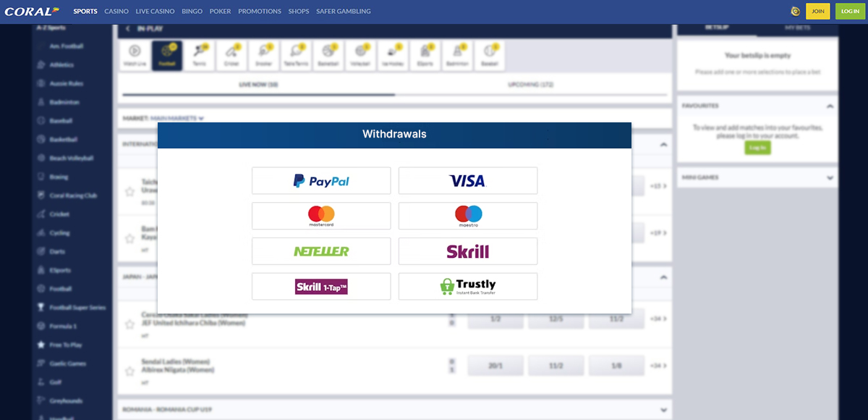Select the Table Tennis sport tile
The width and height of the screenshot is (868, 420).
[x=296, y=56]
